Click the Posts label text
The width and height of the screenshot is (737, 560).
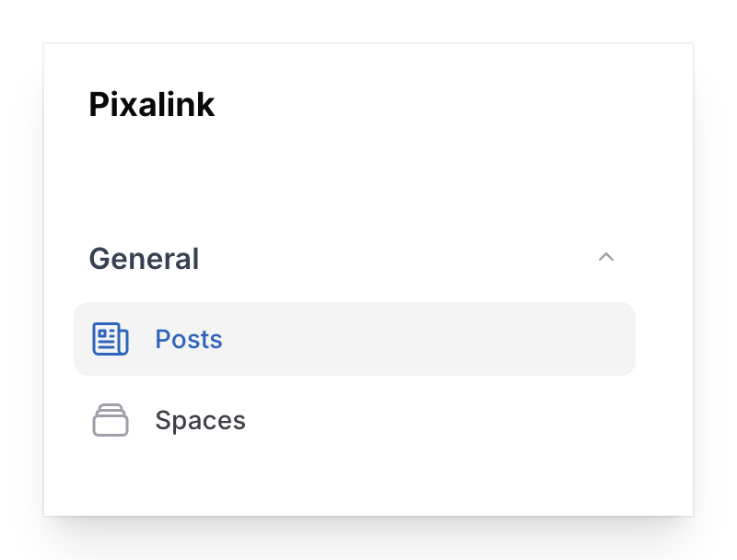click(x=188, y=339)
